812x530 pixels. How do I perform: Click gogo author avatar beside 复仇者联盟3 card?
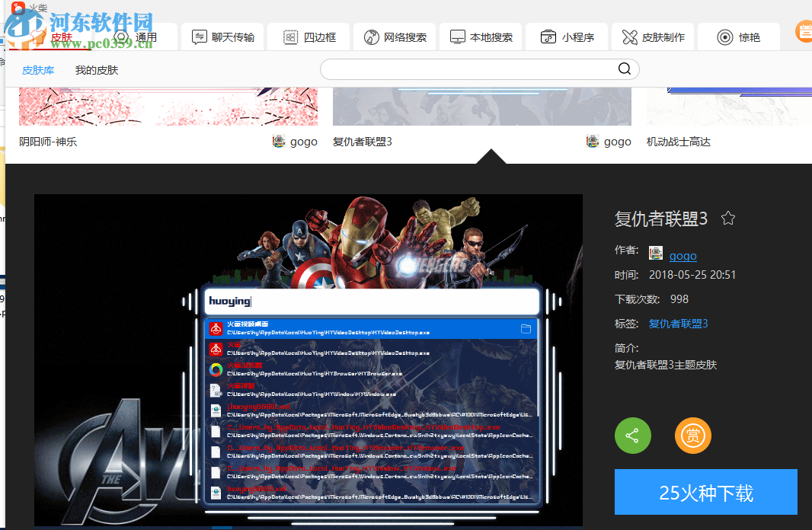593,142
